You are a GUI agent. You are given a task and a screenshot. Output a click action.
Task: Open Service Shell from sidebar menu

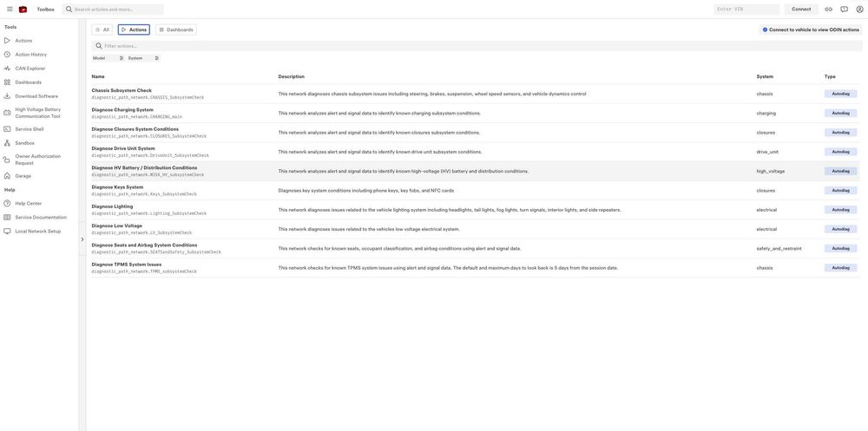click(30, 129)
